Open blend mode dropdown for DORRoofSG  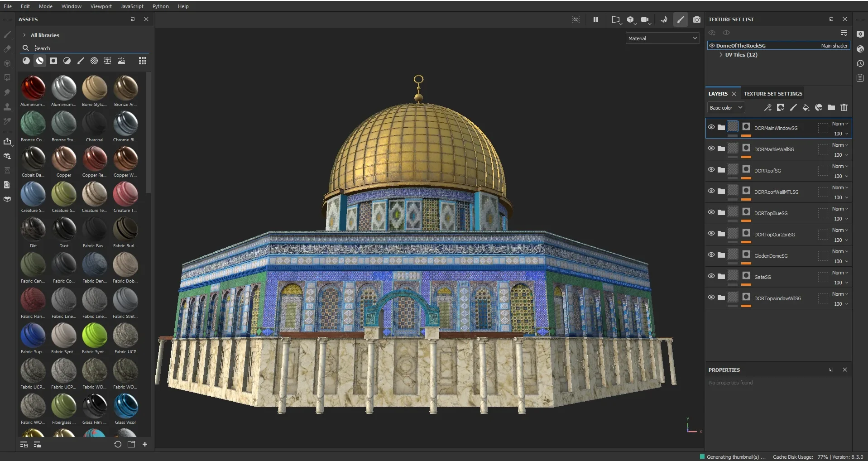coord(840,166)
